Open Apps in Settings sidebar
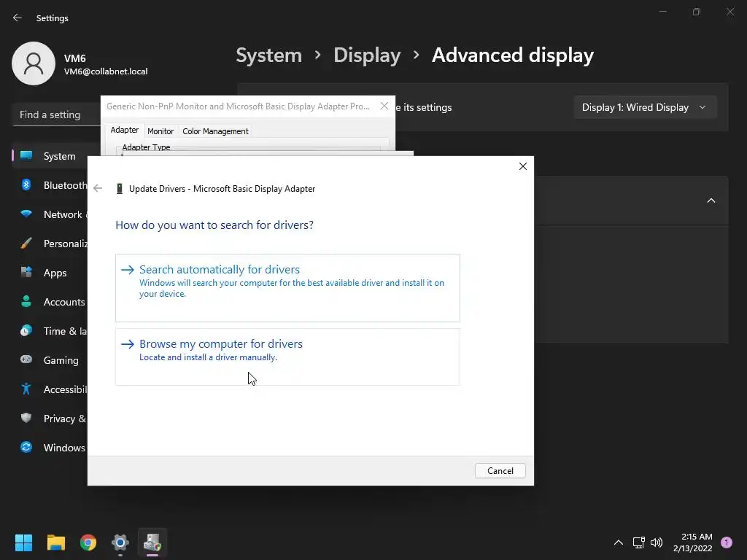Image resolution: width=747 pixels, height=560 pixels. (50, 273)
